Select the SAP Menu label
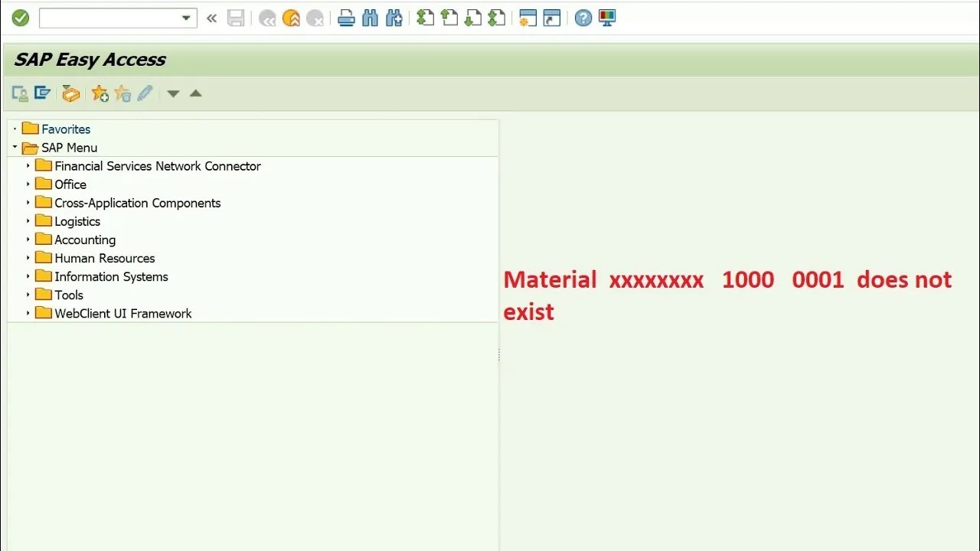 pyautogui.click(x=70, y=148)
